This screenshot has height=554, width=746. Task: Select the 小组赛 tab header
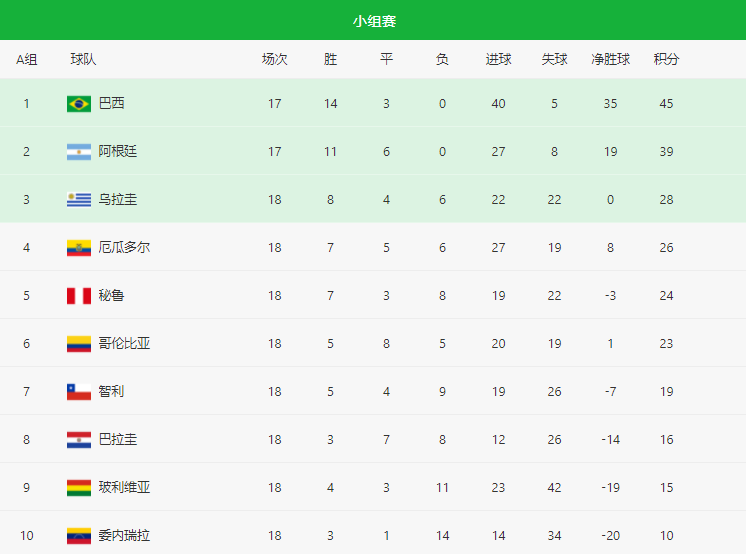[x=374, y=21]
